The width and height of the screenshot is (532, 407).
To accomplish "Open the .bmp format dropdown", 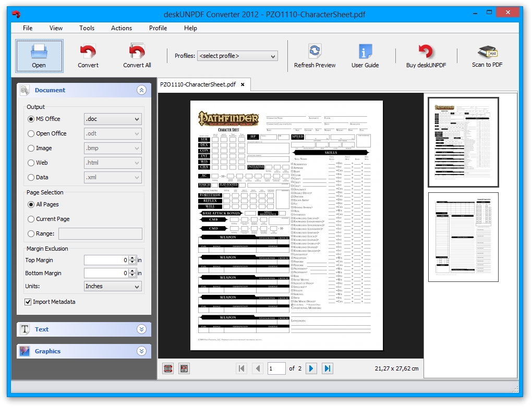I will click(x=113, y=148).
